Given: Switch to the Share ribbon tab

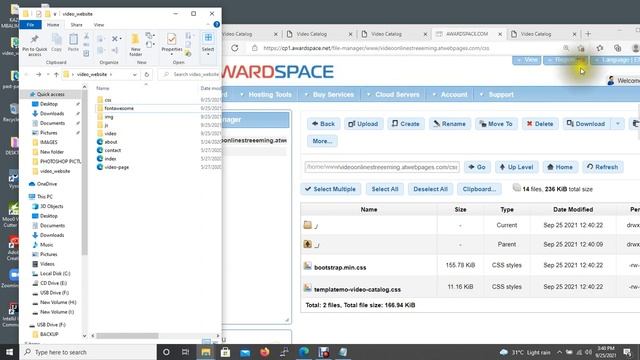Looking at the screenshot, I should [76, 25].
